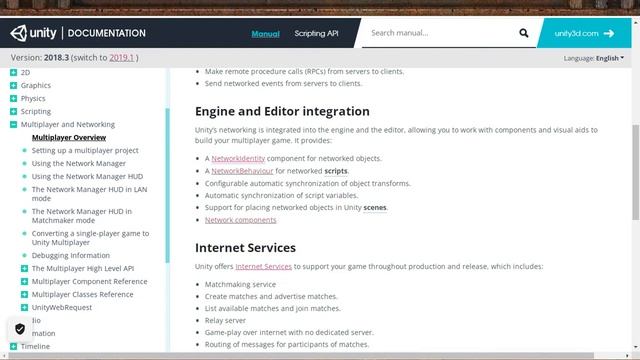Image resolution: width=640 pixels, height=360 pixels.
Task: Open the 2D sidebar entry
Action: tap(25, 72)
